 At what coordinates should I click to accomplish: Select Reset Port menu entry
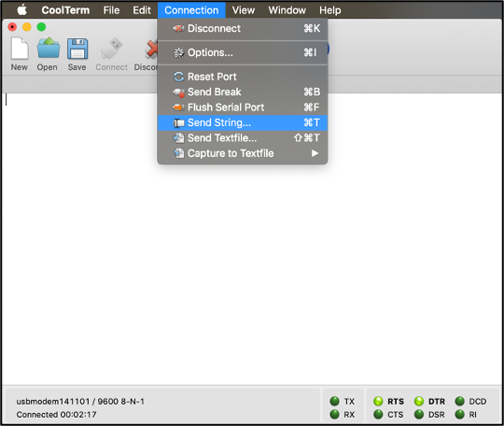coord(243,77)
